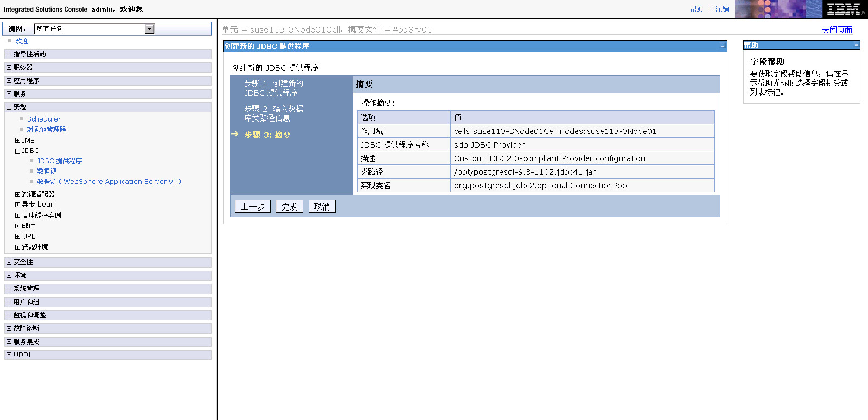Click the 上一步 (Previous) button
868x420 pixels.
pos(253,206)
